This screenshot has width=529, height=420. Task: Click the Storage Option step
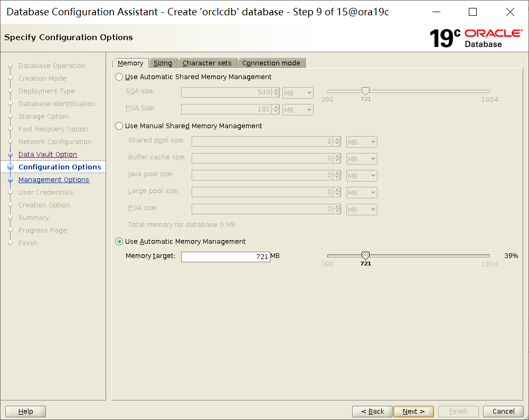point(43,116)
